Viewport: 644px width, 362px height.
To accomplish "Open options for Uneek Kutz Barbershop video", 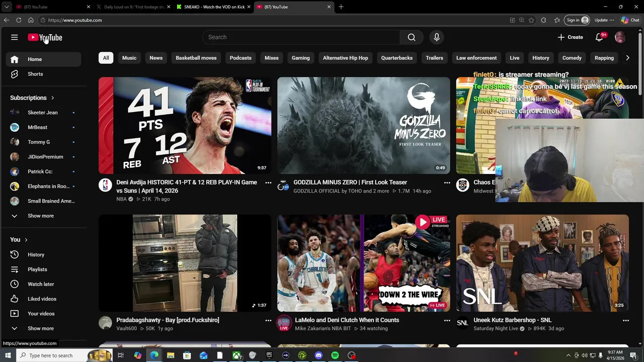I will click(626, 320).
